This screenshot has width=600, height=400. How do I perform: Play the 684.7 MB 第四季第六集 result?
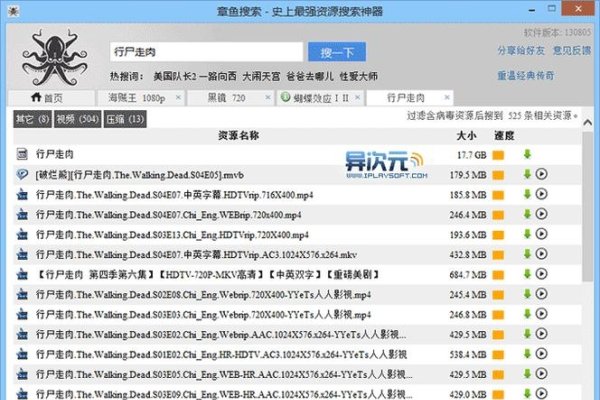[x=542, y=274]
